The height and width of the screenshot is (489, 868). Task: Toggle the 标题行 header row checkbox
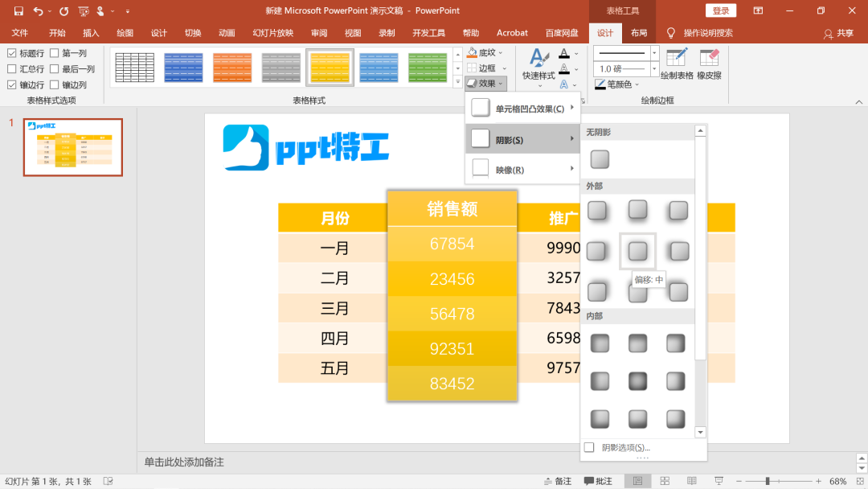click(11, 53)
